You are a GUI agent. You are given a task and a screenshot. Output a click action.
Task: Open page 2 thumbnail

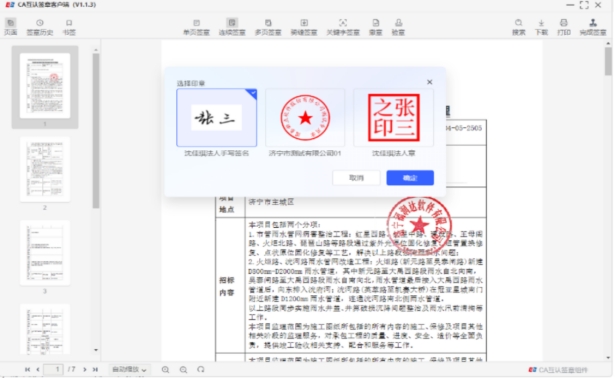tap(45, 169)
